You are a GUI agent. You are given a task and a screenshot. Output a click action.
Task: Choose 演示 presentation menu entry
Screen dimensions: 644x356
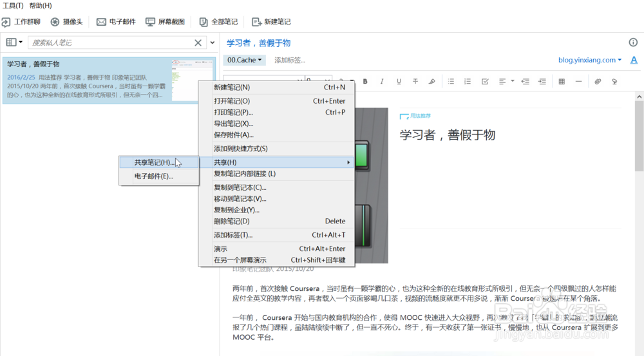coord(276,249)
